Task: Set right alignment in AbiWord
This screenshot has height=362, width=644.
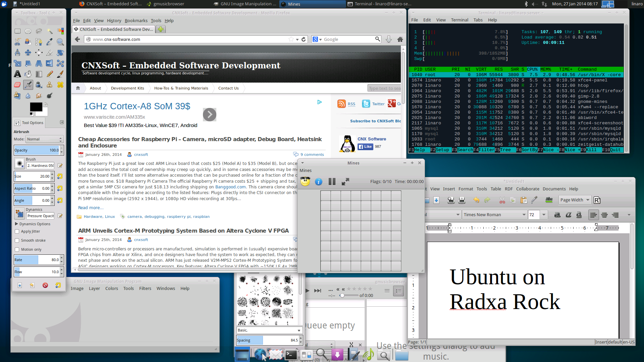Action: tap(615, 215)
